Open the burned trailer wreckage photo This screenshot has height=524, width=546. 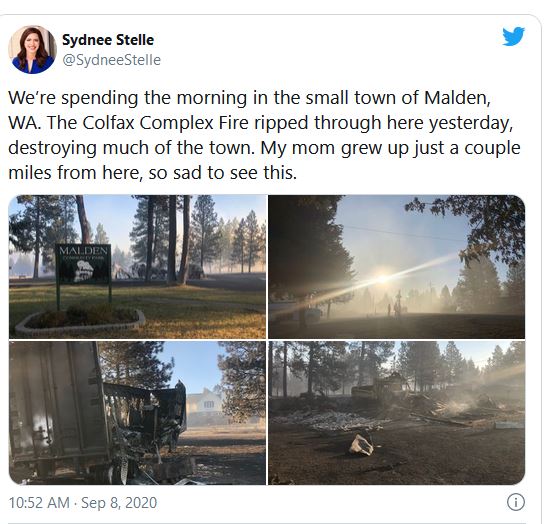(x=137, y=413)
